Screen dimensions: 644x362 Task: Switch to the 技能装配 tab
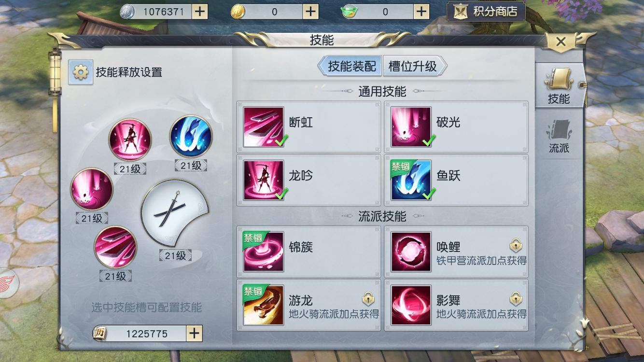pyautogui.click(x=350, y=66)
